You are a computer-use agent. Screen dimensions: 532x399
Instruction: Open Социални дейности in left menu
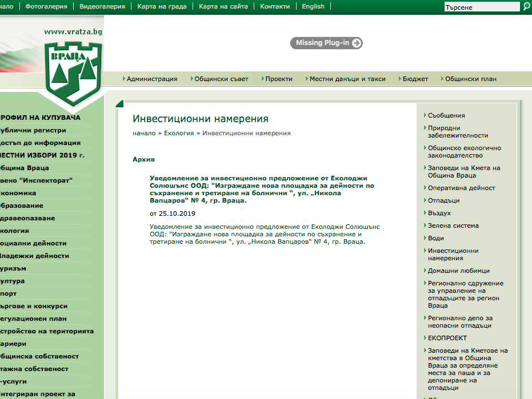[33, 243]
